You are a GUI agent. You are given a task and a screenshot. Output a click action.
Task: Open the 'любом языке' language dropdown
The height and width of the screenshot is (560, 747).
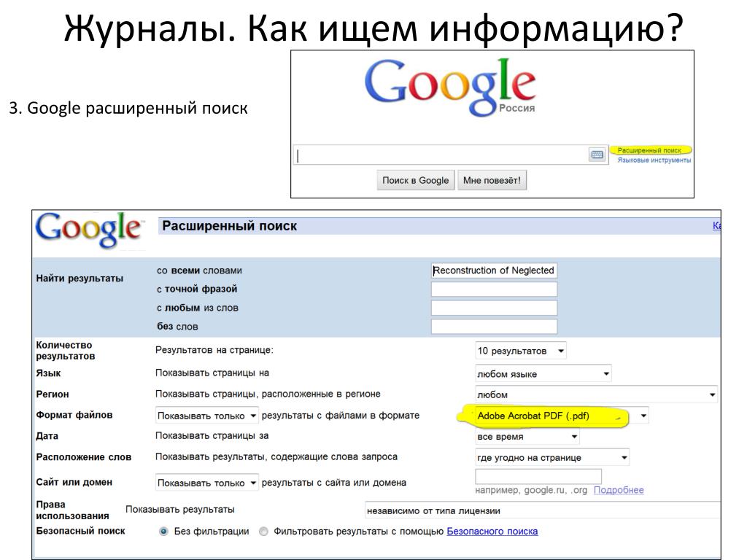coord(543,374)
